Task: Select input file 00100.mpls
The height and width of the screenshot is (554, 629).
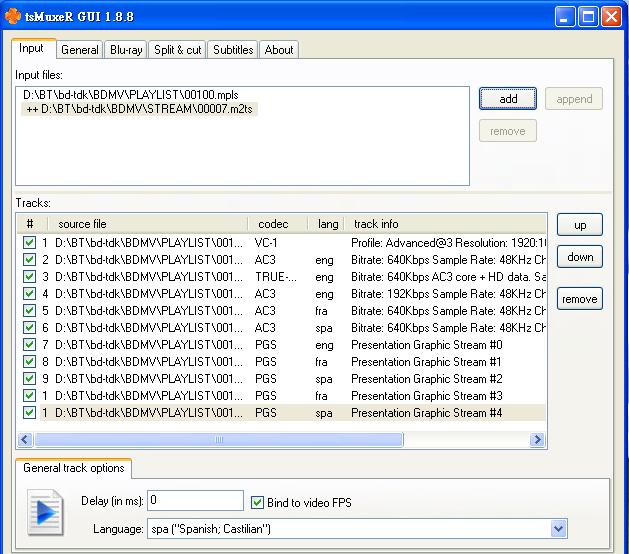Action: [x=131, y=95]
